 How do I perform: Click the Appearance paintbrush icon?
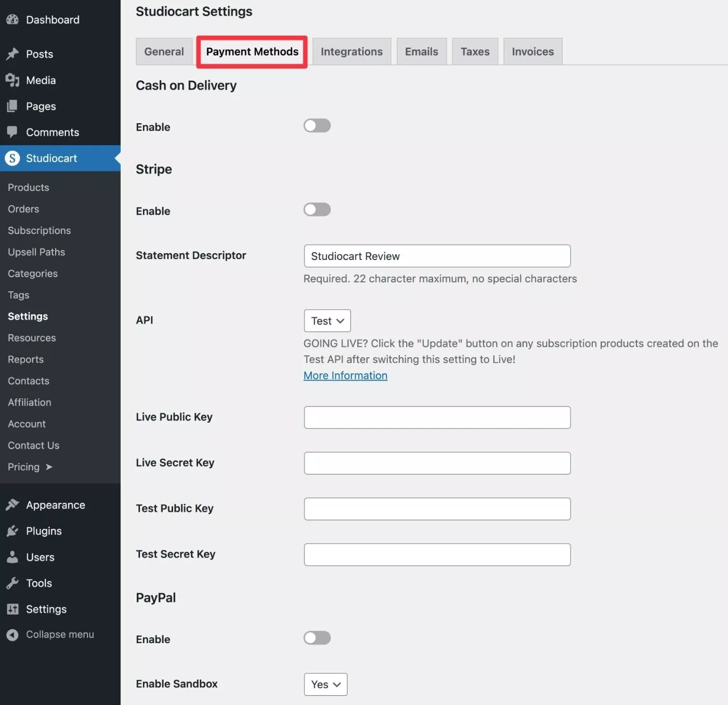click(12, 505)
